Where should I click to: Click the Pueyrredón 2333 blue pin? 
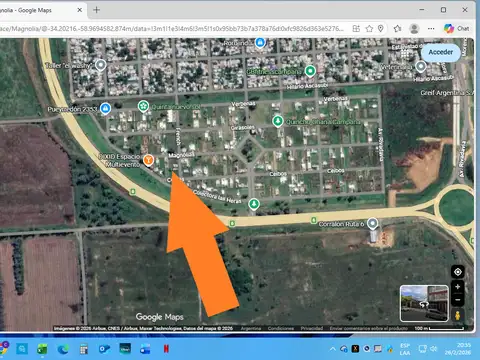tap(105, 108)
